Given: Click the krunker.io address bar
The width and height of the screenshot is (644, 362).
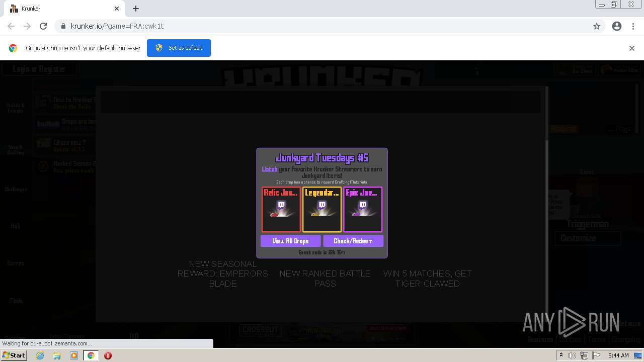Looking at the screenshot, I should 322,26.
